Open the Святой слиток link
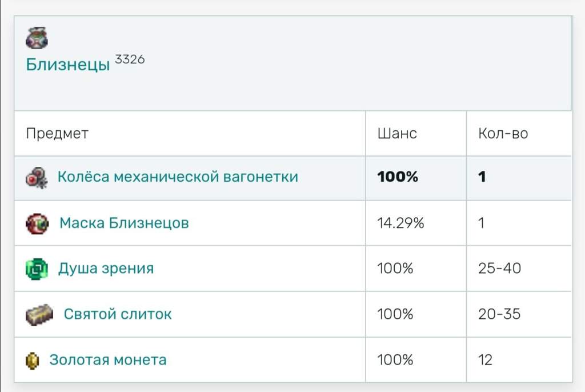The height and width of the screenshot is (392, 585). (x=118, y=314)
